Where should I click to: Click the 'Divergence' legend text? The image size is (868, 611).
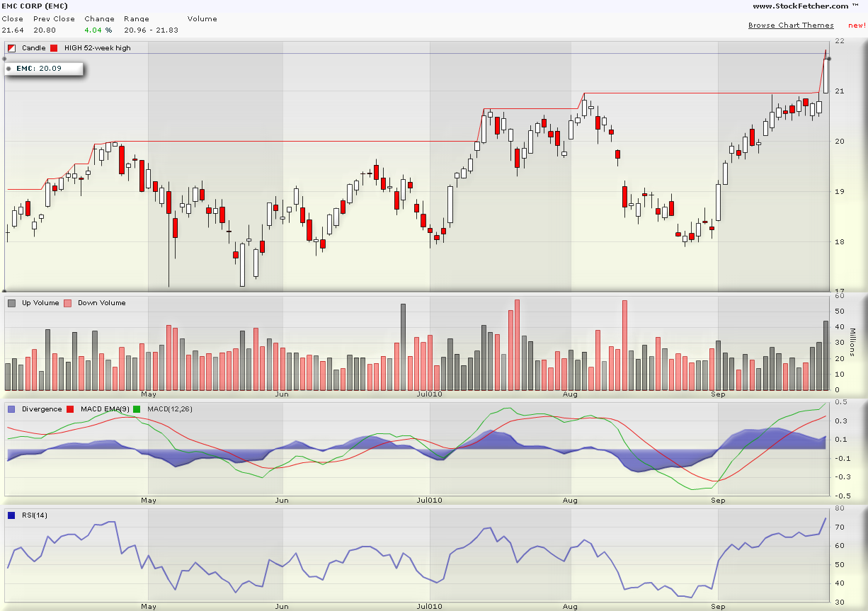(42, 409)
